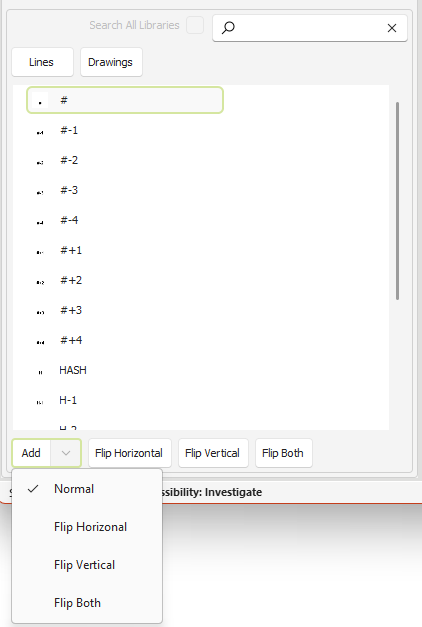Open the Drawings library tab

pos(111,62)
